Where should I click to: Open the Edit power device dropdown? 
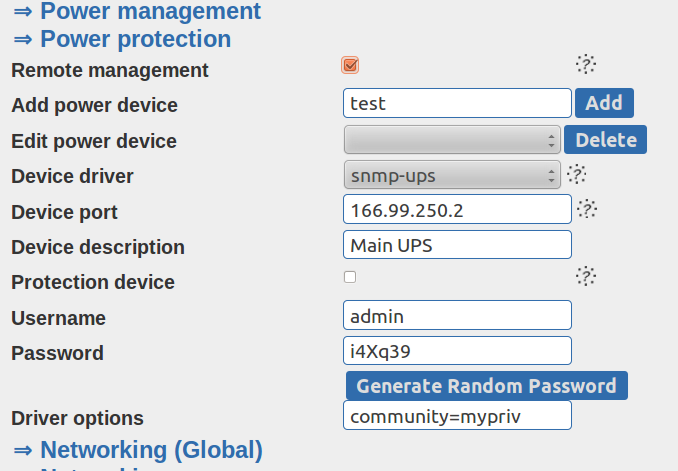[x=452, y=139]
